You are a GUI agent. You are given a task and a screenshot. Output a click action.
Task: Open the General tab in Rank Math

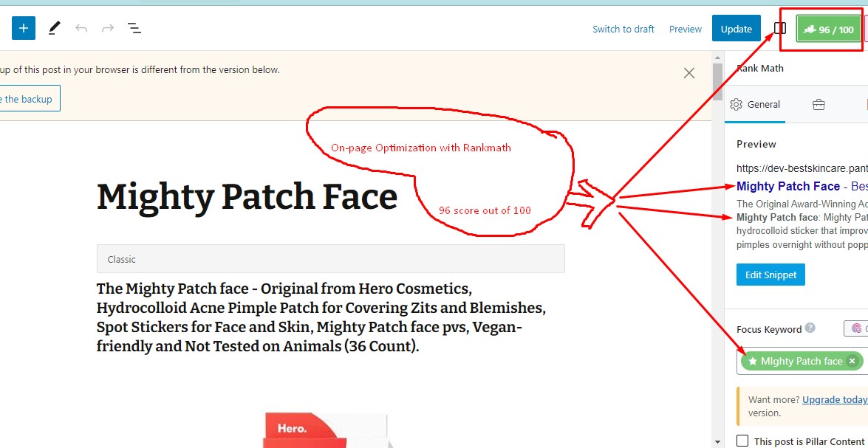[755, 105]
